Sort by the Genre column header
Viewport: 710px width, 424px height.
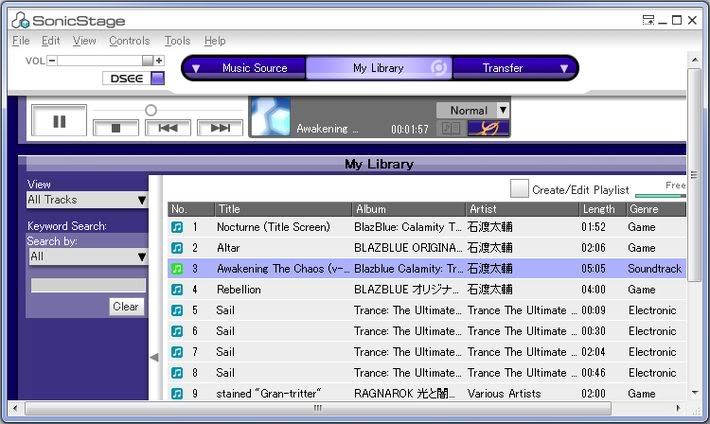656,209
